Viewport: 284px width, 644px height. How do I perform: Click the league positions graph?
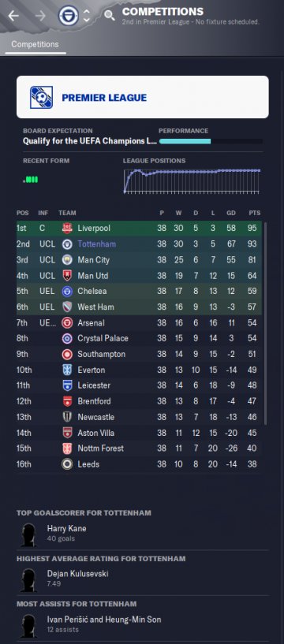192,181
